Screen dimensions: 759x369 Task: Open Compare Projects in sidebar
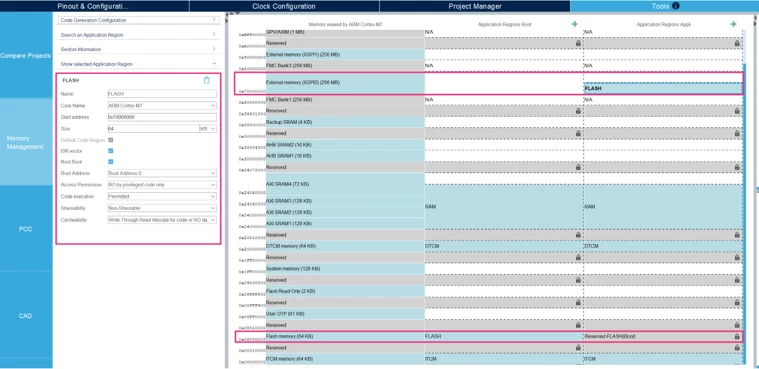click(x=26, y=55)
